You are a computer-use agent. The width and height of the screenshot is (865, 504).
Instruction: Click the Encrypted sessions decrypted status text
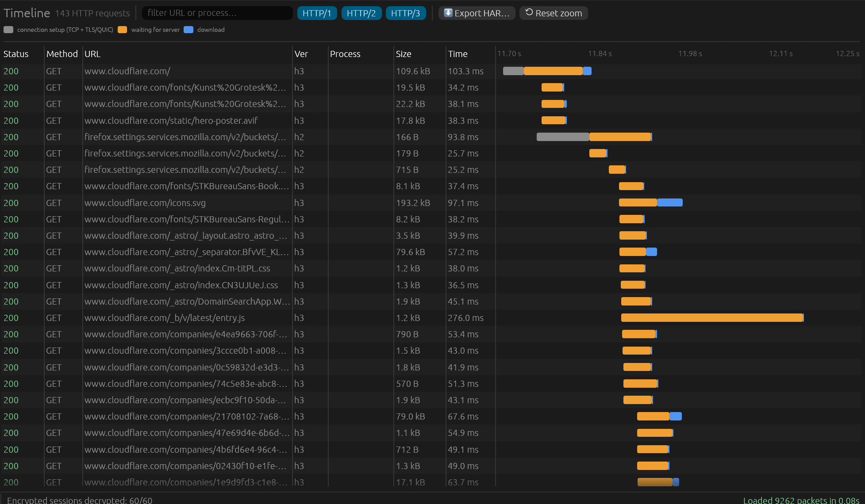click(80, 500)
